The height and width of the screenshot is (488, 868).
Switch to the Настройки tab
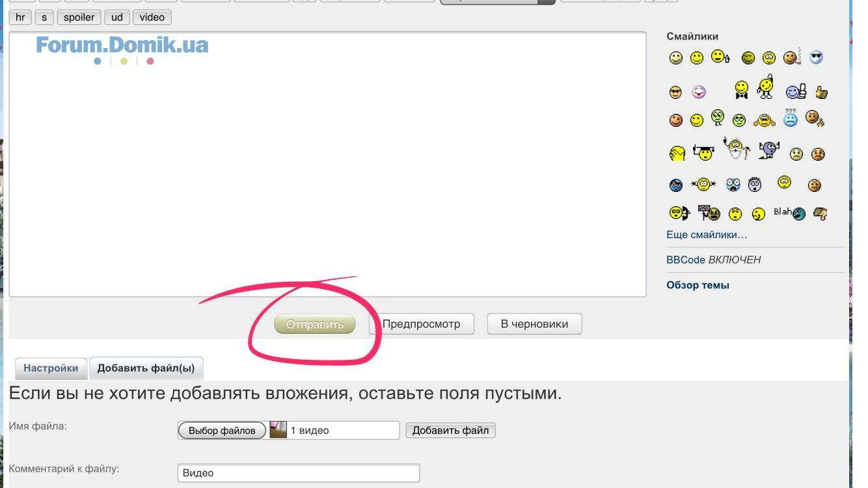(x=51, y=368)
